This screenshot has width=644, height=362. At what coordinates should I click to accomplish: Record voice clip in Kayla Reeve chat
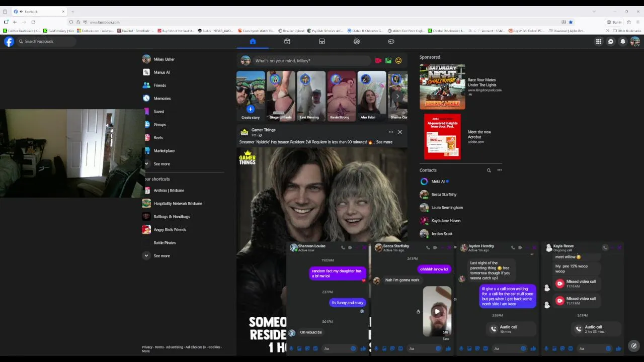coord(546,348)
